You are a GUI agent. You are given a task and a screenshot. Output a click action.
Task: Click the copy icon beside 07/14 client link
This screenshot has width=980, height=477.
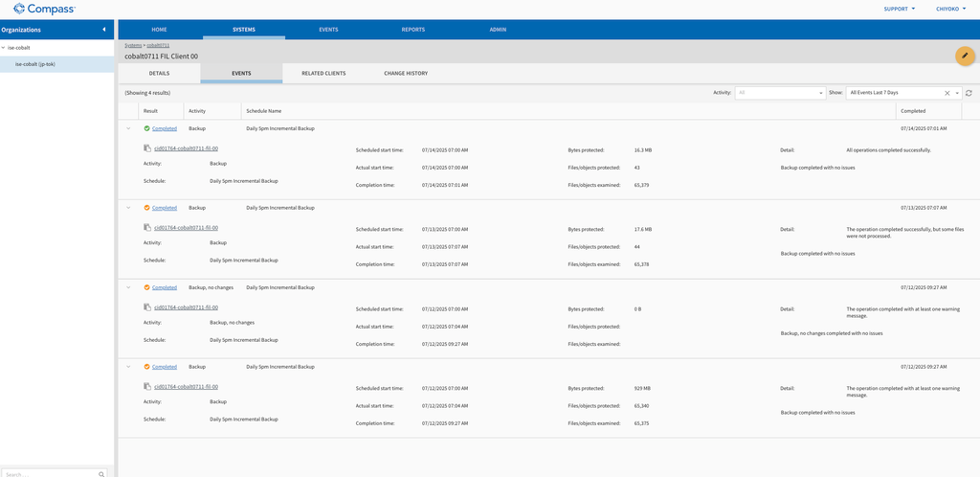click(146, 148)
